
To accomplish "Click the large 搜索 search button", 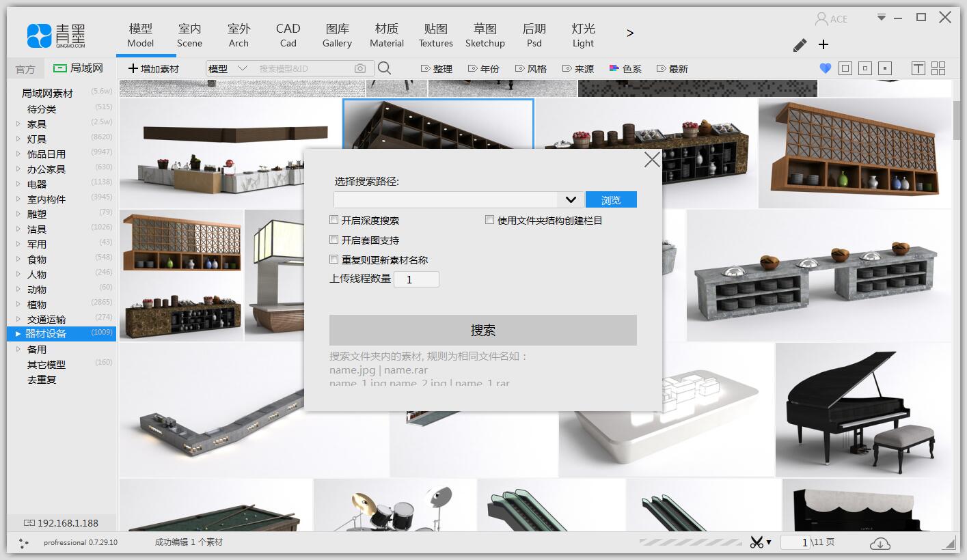I will (x=483, y=331).
